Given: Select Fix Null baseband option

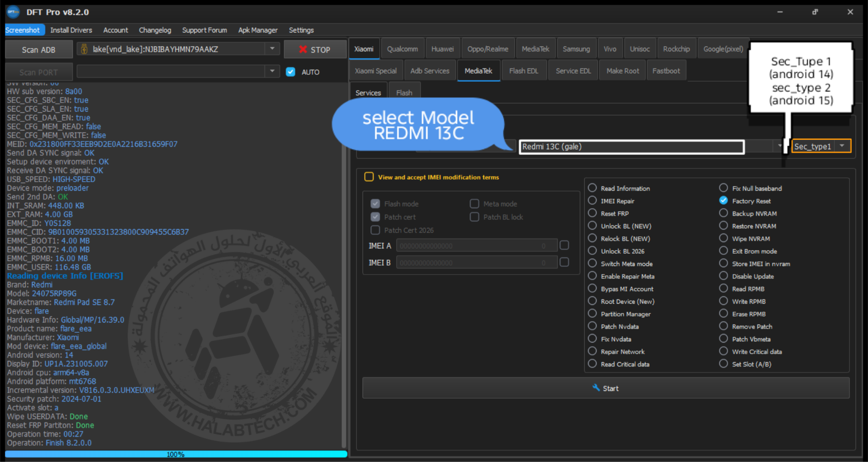Looking at the screenshot, I should tap(724, 188).
